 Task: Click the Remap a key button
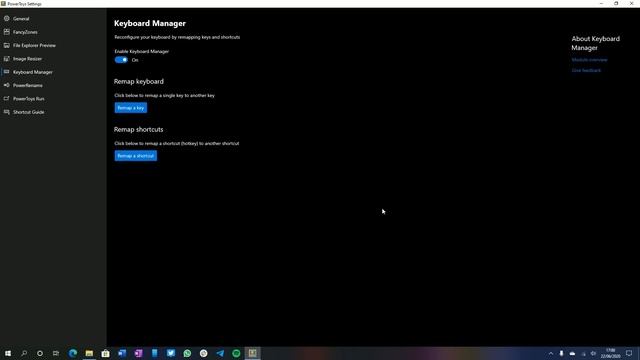point(131,108)
